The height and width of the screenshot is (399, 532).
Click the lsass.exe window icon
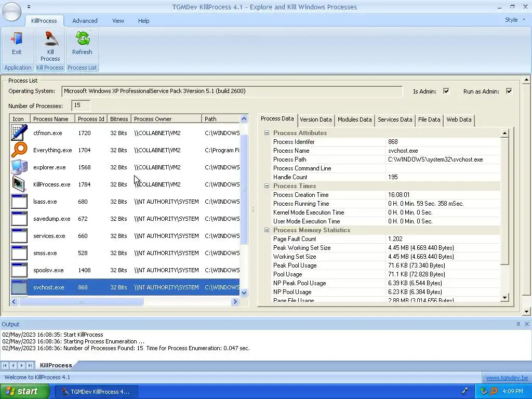(19, 201)
